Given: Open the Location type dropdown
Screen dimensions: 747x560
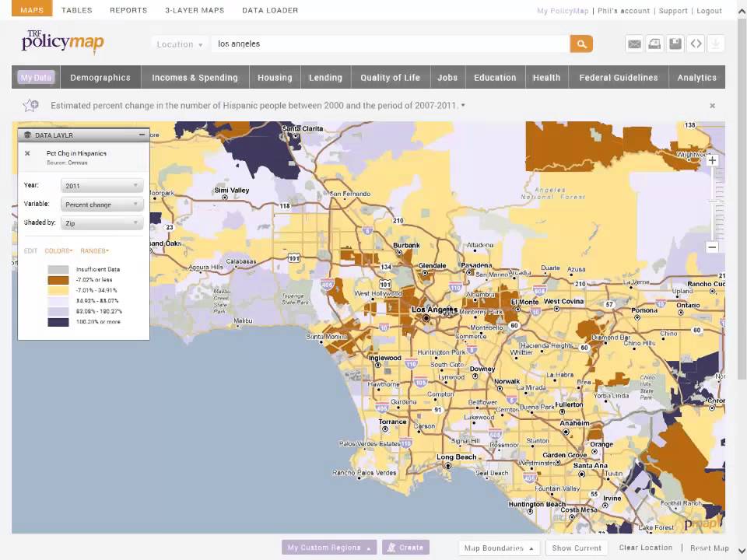Looking at the screenshot, I should click(x=180, y=44).
